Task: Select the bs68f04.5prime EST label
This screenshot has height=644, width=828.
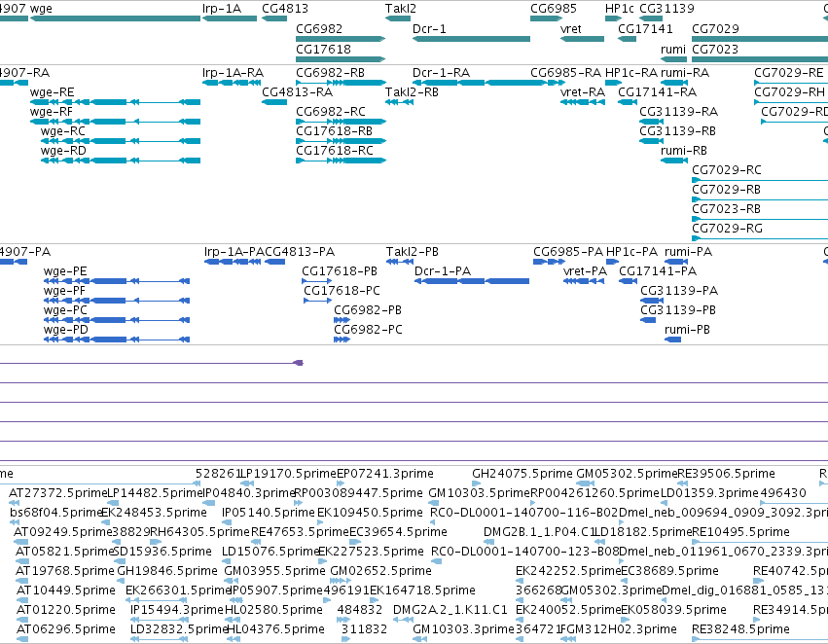Action: click(x=55, y=513)
